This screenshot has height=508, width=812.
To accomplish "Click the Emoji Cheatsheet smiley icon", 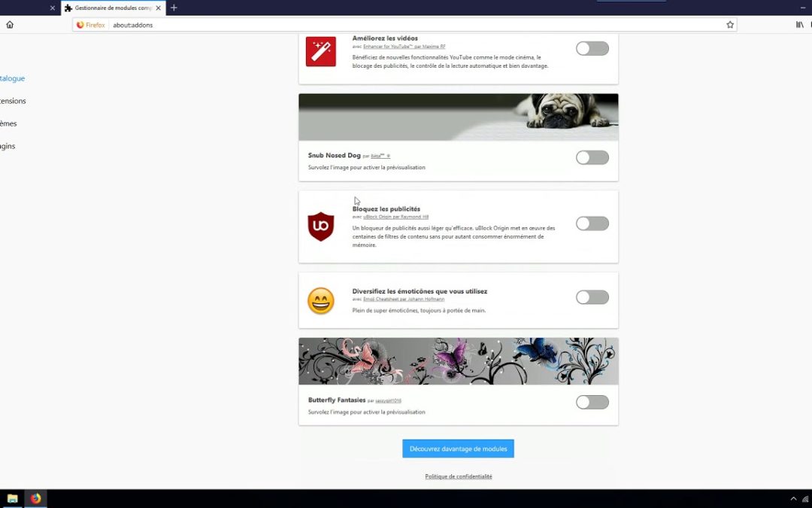I will pyautogui.click(x=321, y=300).
